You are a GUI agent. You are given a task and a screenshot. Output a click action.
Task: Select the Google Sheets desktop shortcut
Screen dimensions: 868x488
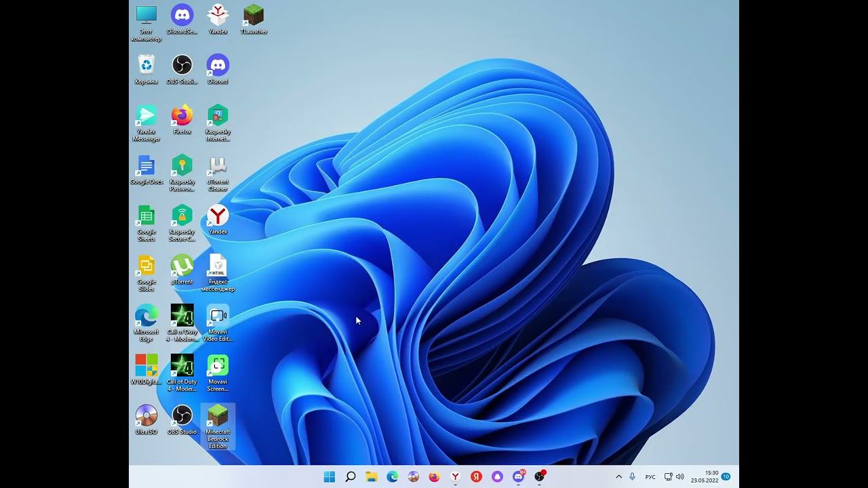[146, 216]
